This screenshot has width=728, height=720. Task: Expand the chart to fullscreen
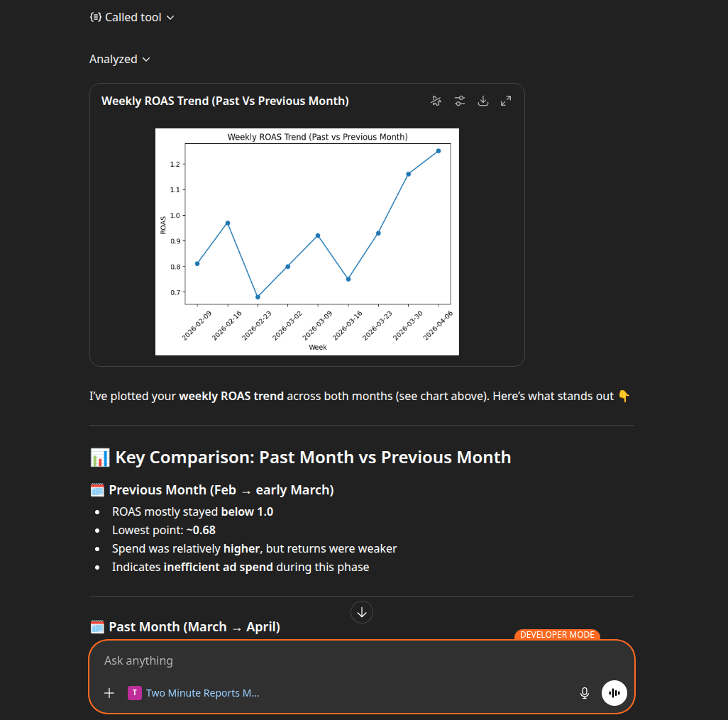[505, 101]
